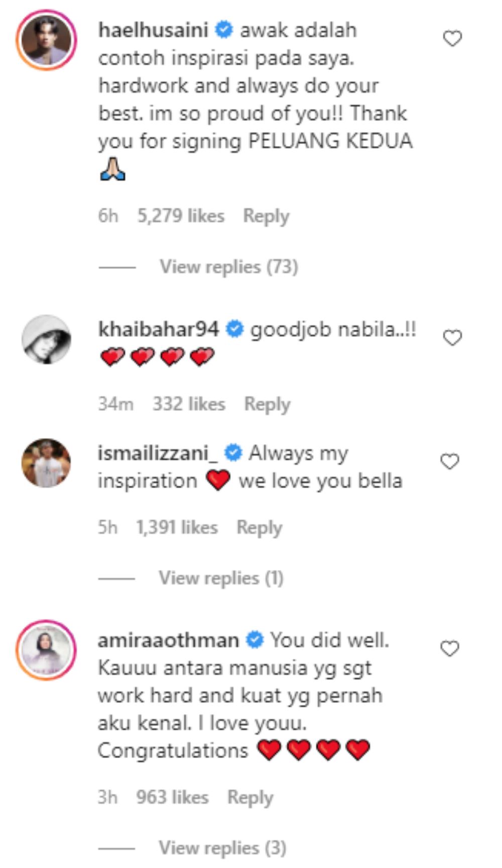Like khaibahar94's comment with the heart
This screenshot has height=868, width=502.
[452, 338]
